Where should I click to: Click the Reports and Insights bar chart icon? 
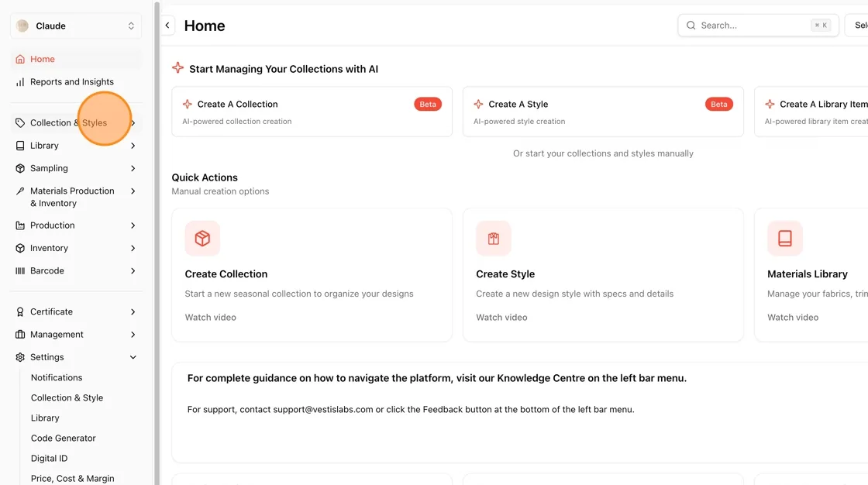pyautogui.click(x=20, y=82)
